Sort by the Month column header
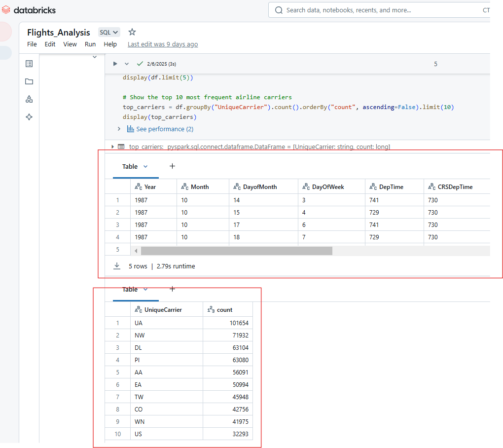Image resolution: width=503 pixels, height=448 pixels. pos(203,187)
